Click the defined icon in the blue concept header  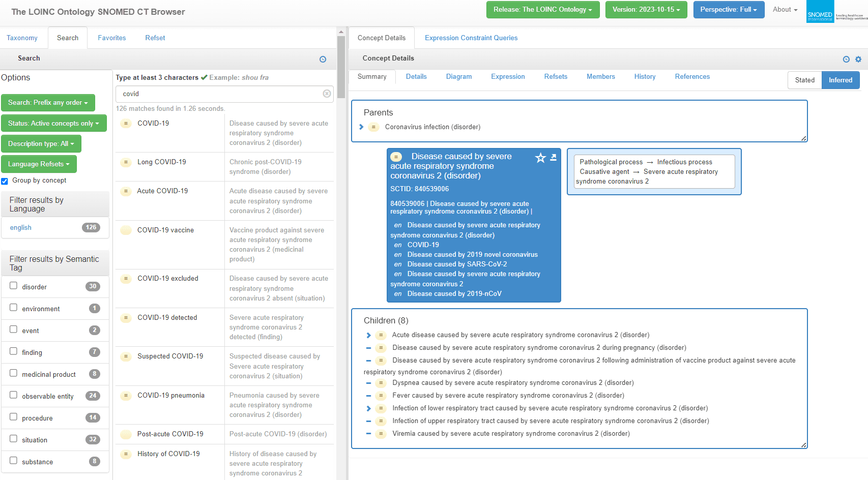[x=396, y=157]
